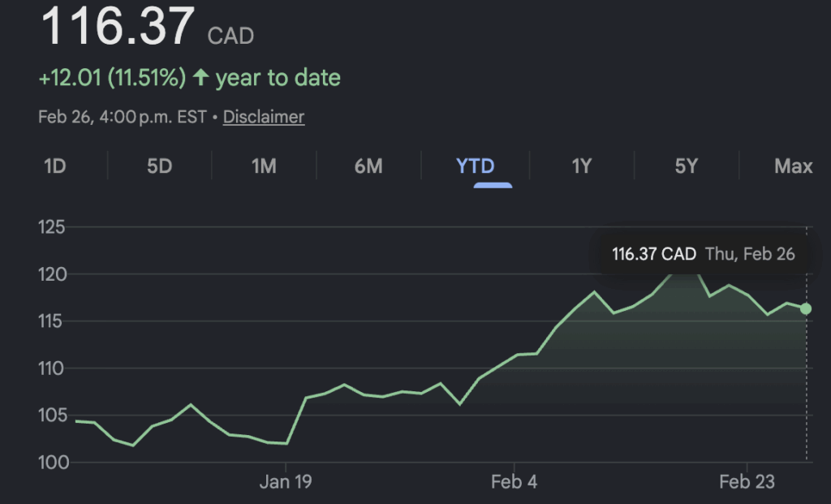
Task: Click the Feb 26, 4:00 p.m. timestamp
Action: pos(121,117)
